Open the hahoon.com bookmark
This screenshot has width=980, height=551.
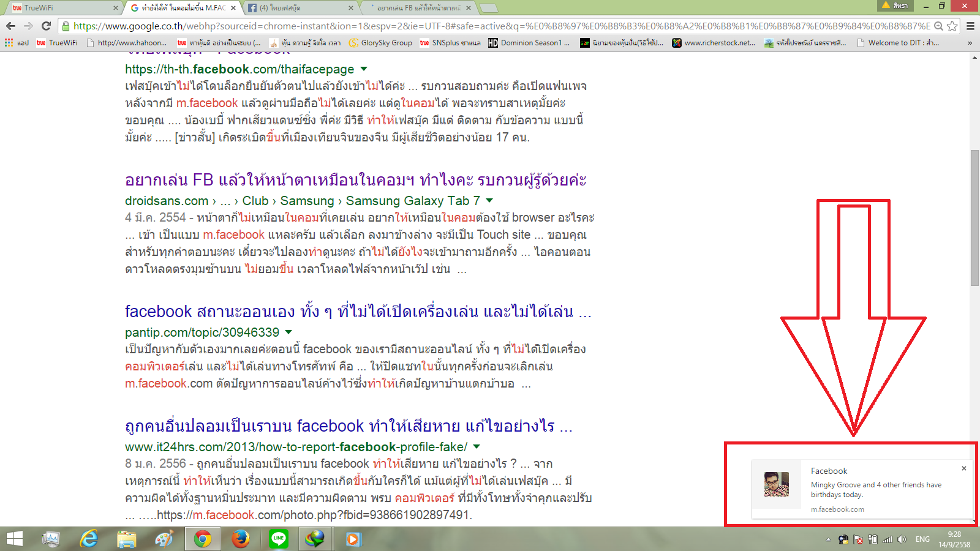point(127,43)
